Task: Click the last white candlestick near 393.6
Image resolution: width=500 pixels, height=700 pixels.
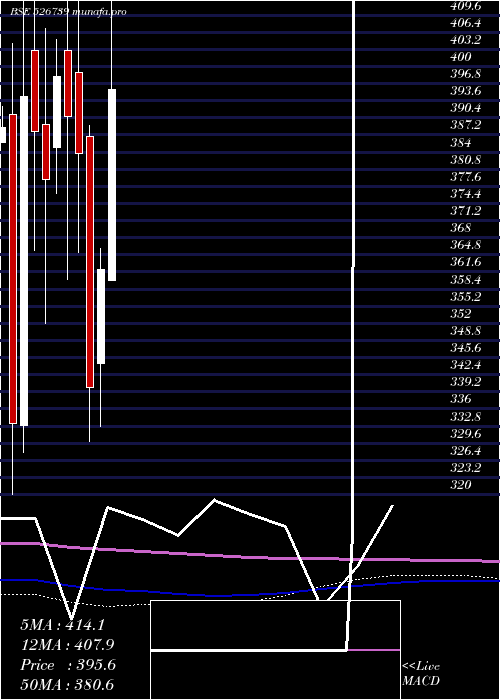Action: (112, 185)
